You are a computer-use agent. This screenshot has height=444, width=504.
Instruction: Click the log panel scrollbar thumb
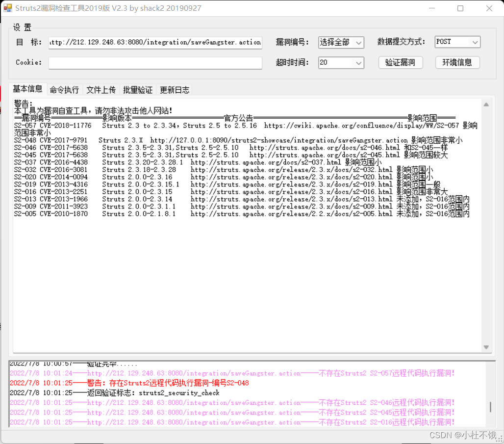pos(490,407)
